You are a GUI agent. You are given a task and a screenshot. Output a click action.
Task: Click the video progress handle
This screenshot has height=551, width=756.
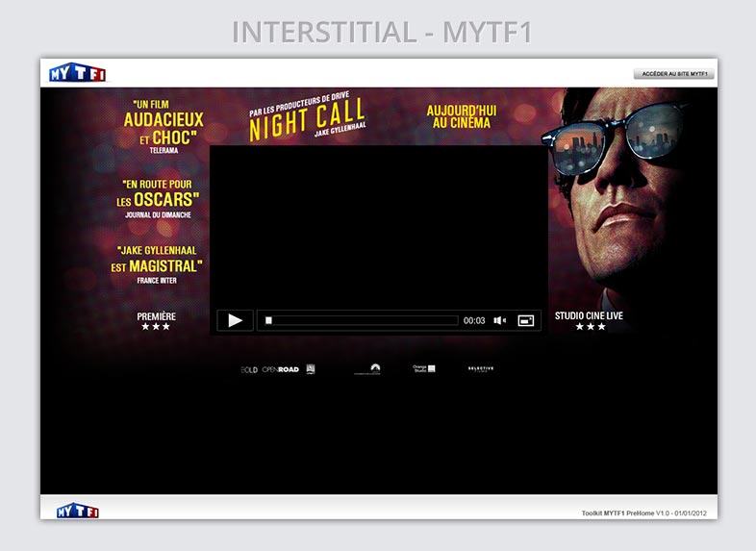(x=268, y=320)
